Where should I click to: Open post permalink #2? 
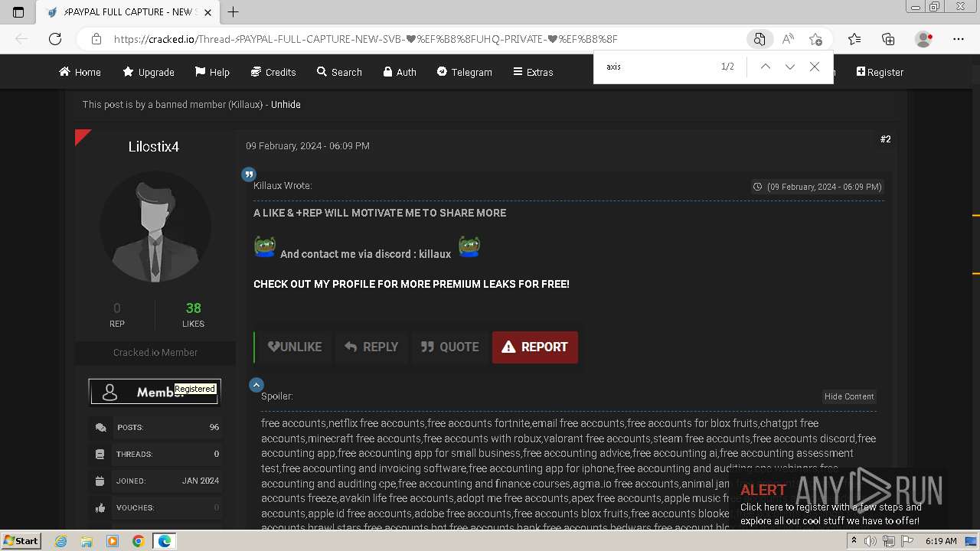tap(885, 139)
